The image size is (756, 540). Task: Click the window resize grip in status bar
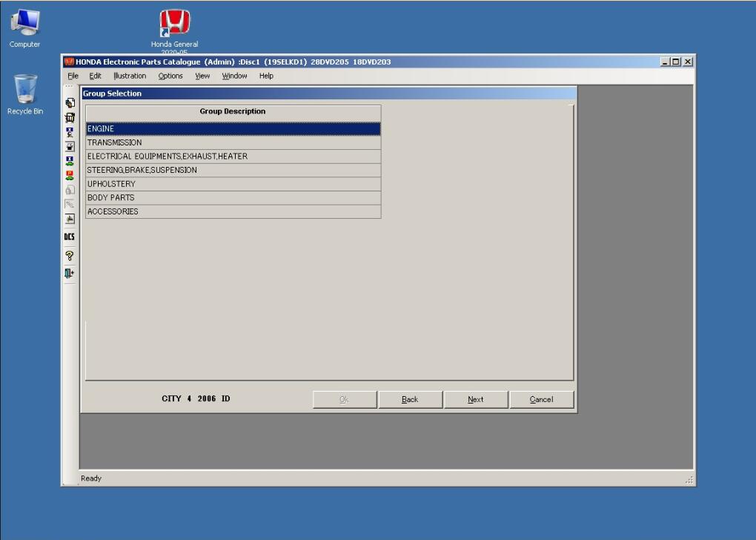(689, 479)
